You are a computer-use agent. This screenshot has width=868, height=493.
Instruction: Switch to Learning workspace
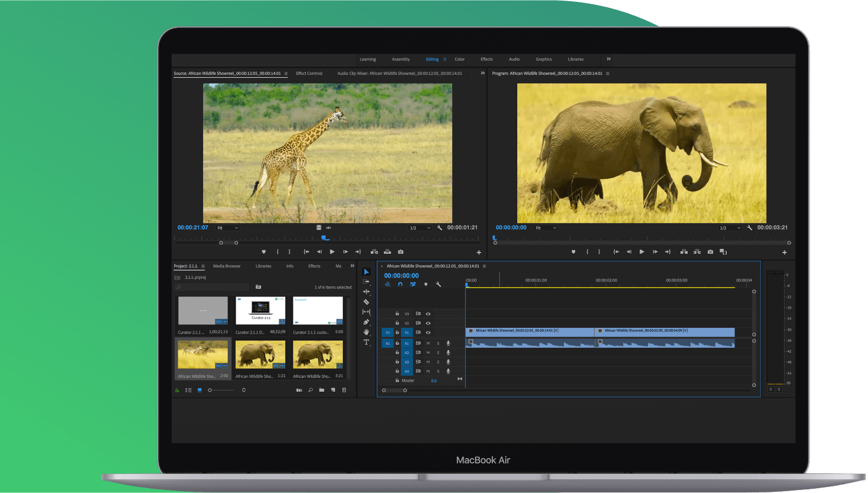pyautogui.click(x=368, y=59)
